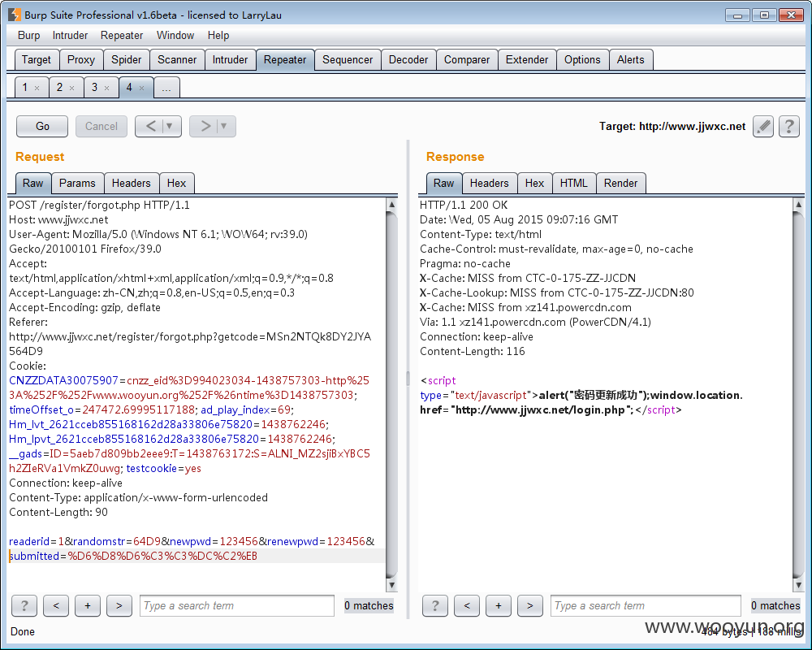
Task: Switch to the Sequencer tab
Action: pyautogui.click(x=348, y=59)
